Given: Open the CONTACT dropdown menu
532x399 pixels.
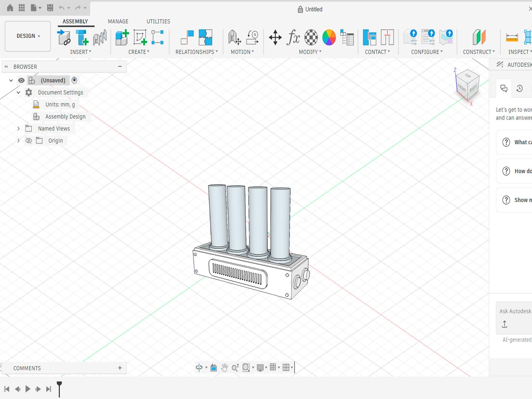Looking at the screenshot, I should coord(377,52).
